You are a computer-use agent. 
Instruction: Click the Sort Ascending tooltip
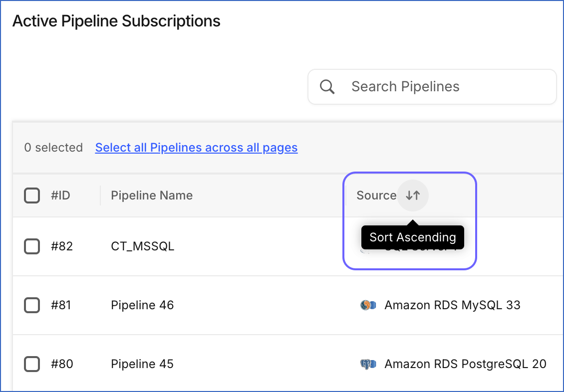[x=413, y=237]
